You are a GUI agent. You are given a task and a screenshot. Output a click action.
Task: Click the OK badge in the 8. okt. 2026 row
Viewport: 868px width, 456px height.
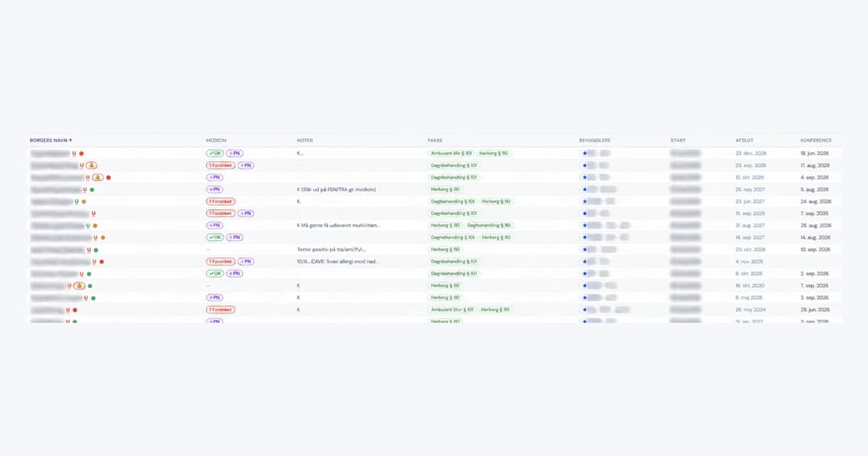tap(215, 274)
